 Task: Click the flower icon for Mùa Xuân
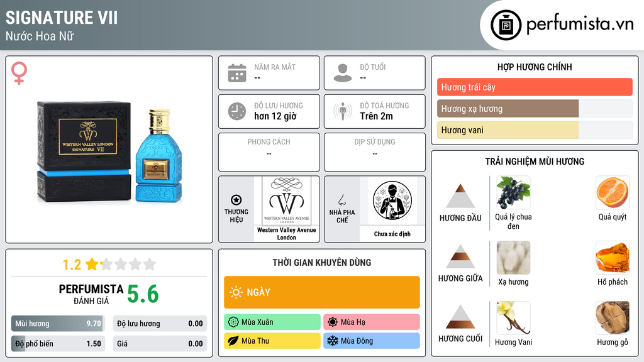click(233, 322)
